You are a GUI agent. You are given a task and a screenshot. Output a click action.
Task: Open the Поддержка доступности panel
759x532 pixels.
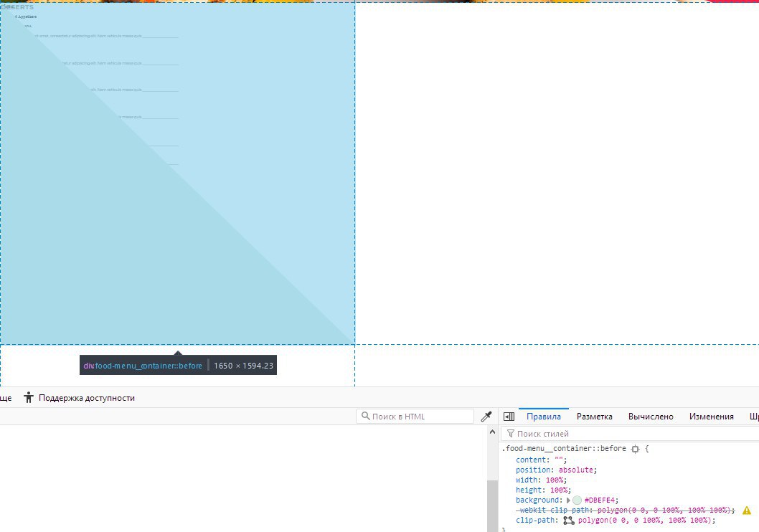(80, 397)
